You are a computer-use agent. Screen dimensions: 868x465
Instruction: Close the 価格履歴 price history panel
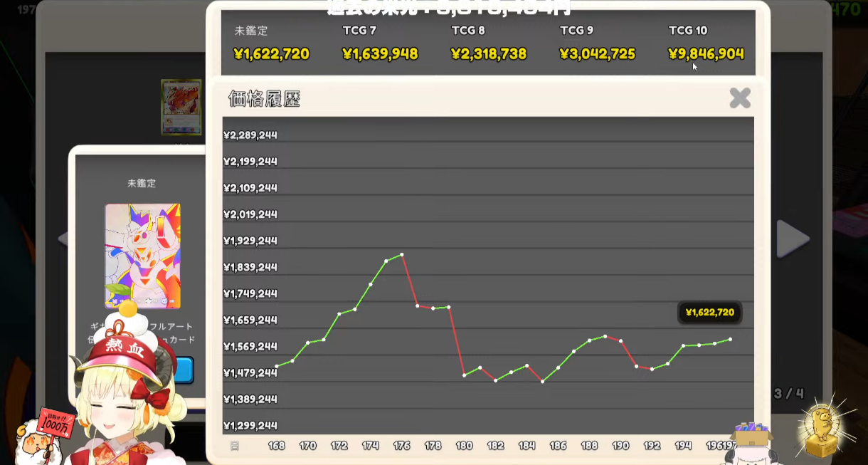click(x=740, y=98)
